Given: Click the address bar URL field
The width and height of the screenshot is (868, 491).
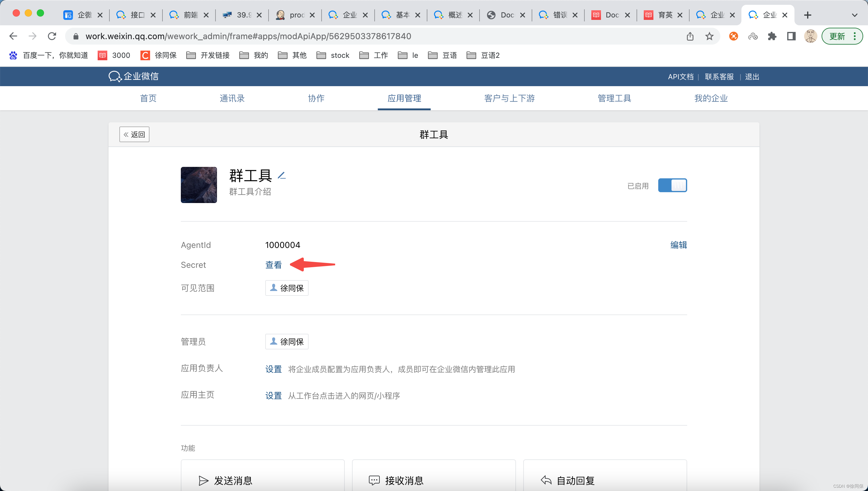Looking at the screenshot, I should tap(374, 36).
